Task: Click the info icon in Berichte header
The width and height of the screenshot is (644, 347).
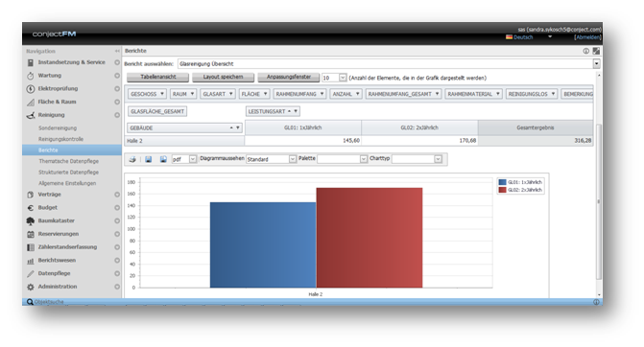Action: pyautogui.click(x=585, y=51)
